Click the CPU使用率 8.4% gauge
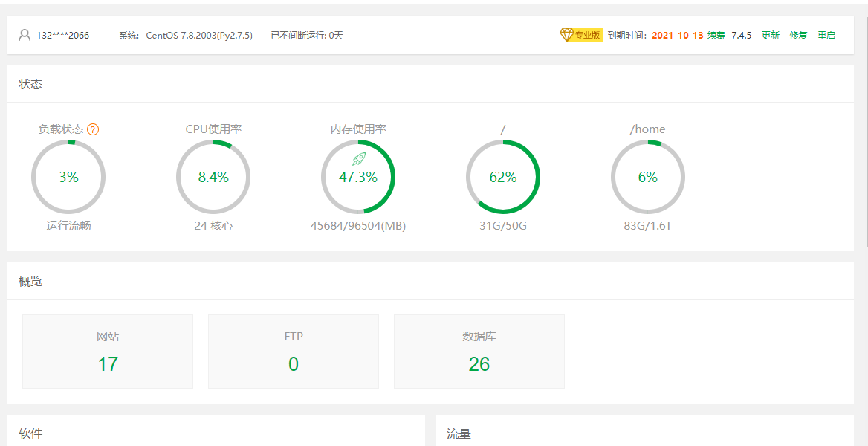Image resolution: width=868 pixels, height=446 pixels. [x=213, y=177]
